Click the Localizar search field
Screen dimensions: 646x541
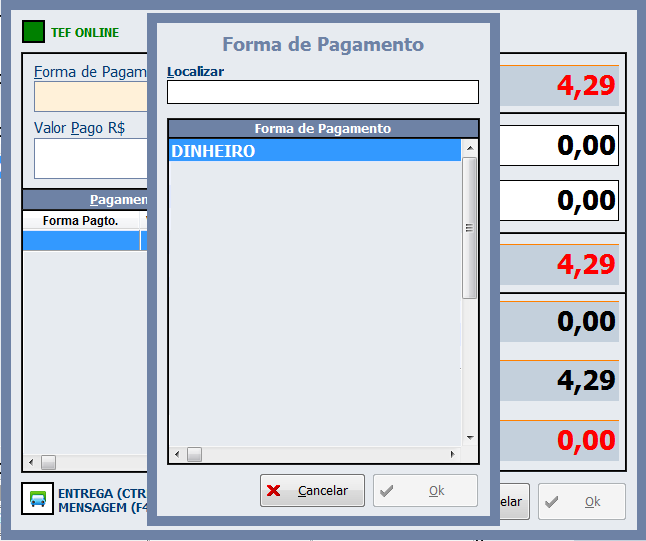tap(322, 92)
